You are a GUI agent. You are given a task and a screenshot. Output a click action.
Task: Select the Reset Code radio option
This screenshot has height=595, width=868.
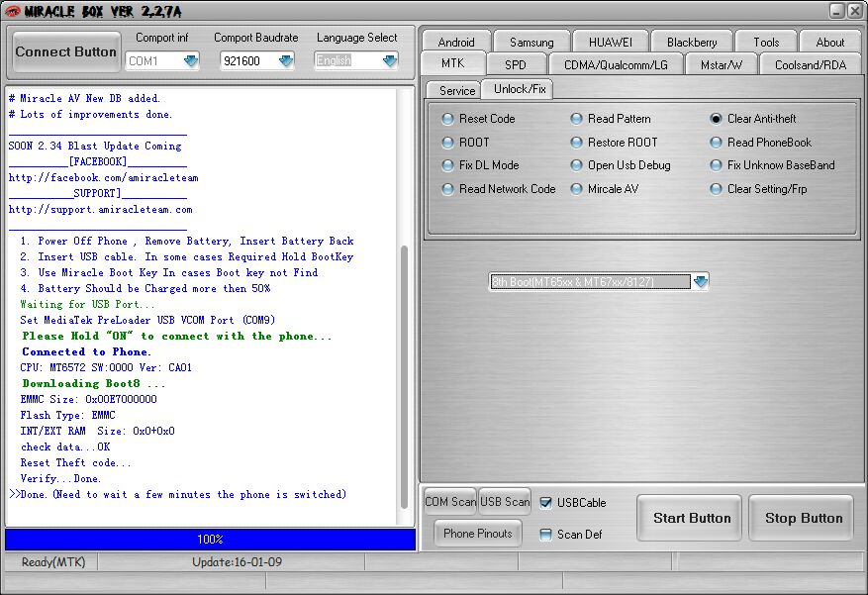tap(447, 119)
